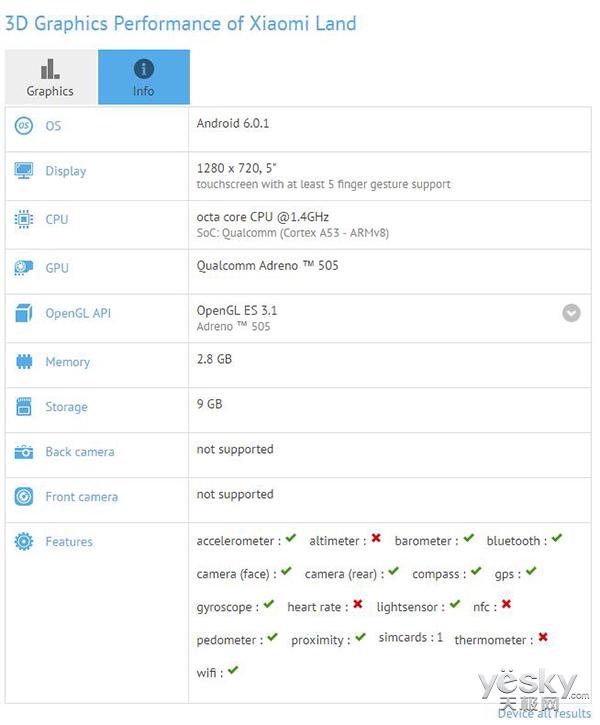Click the OpenGL API cube icon
600x725 pixels.
click(x=24, y=313)
